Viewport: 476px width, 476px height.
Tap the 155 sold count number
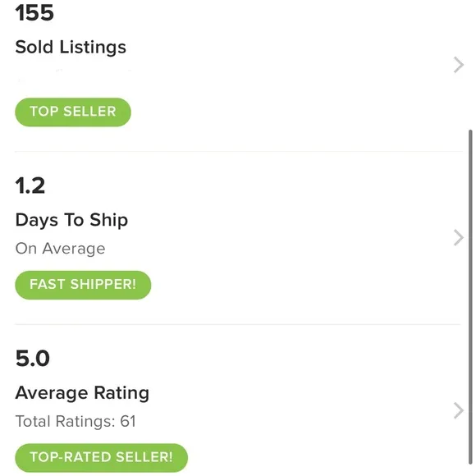point(34,13)
